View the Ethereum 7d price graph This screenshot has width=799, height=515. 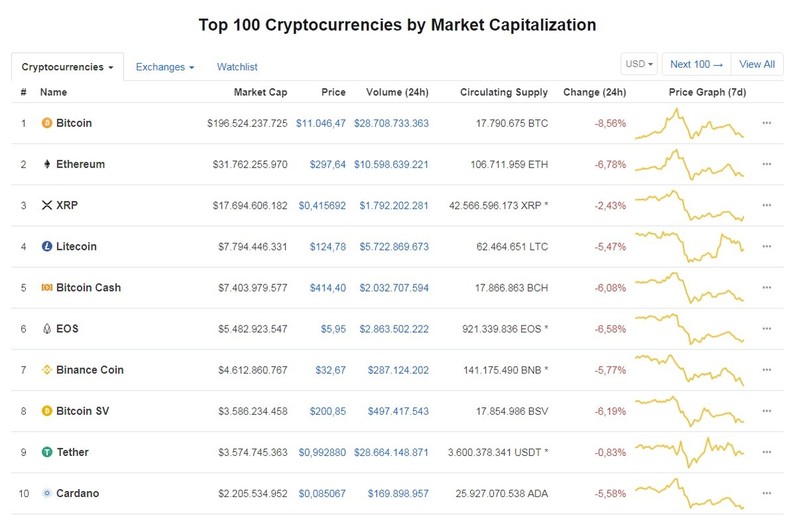pos(689,164)
